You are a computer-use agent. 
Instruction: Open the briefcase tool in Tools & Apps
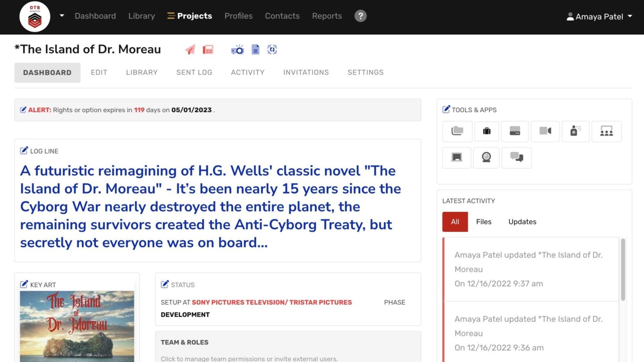tap(486, 131)
